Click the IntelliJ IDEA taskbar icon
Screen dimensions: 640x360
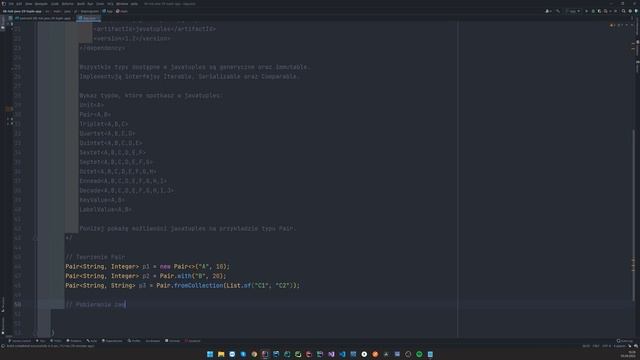tap(265, 354)
